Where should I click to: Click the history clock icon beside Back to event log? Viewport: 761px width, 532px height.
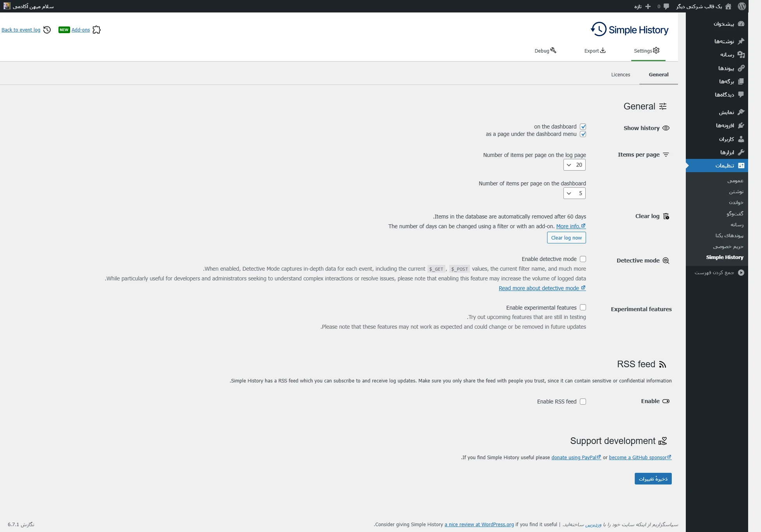click(47, 30)
